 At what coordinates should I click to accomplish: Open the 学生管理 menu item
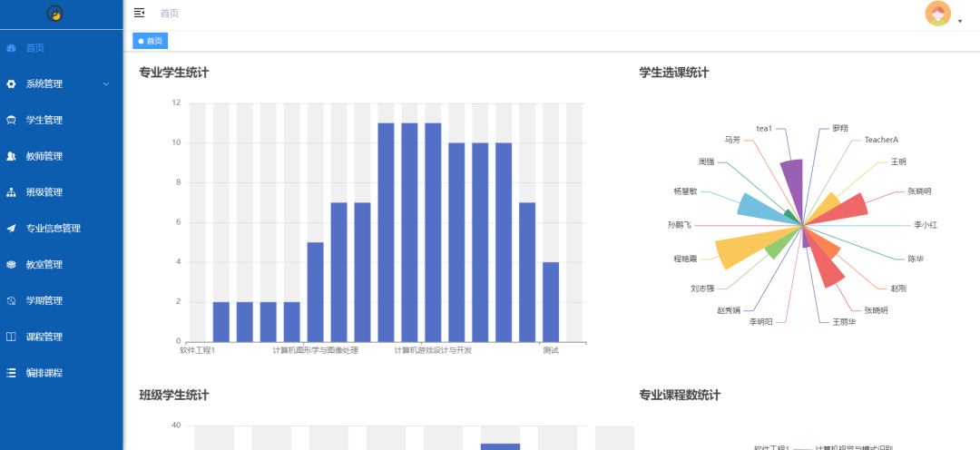(62, 120)
